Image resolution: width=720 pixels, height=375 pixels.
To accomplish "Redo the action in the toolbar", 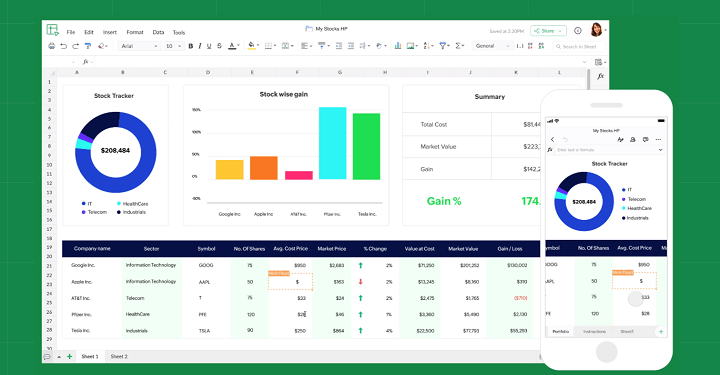I will click(75, 46).
